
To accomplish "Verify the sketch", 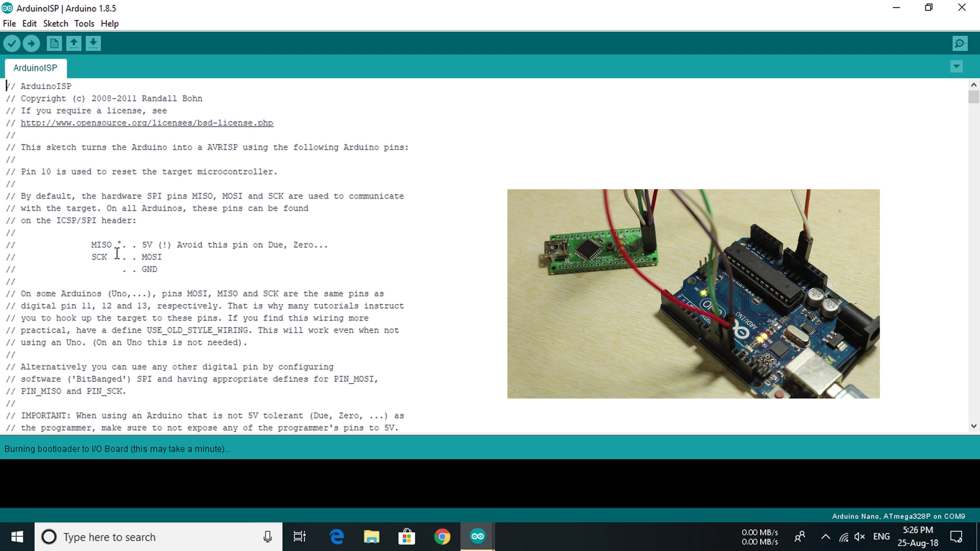I will [11, 43].
